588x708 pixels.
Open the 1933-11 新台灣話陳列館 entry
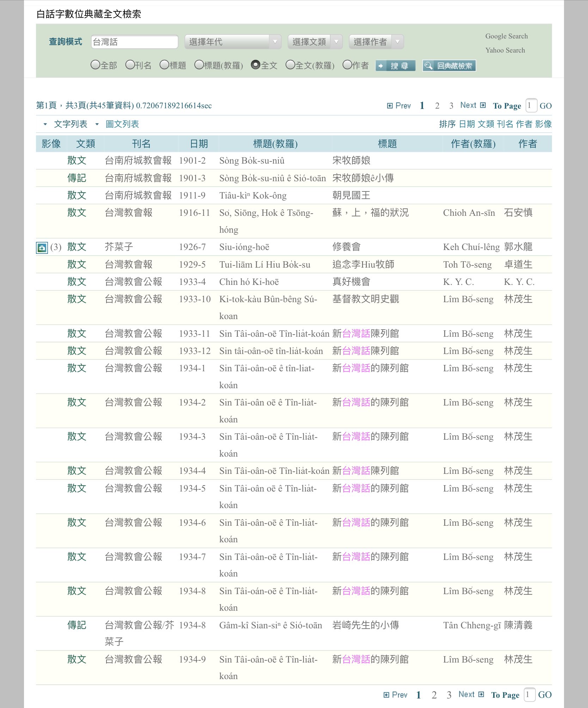tap(366, 334)
